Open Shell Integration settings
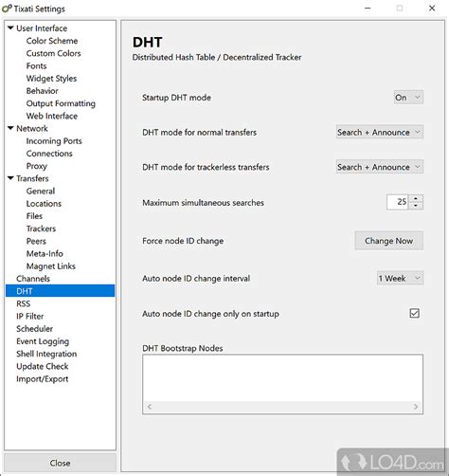This screenshot has width=449, height=476. tap(46, 354)
